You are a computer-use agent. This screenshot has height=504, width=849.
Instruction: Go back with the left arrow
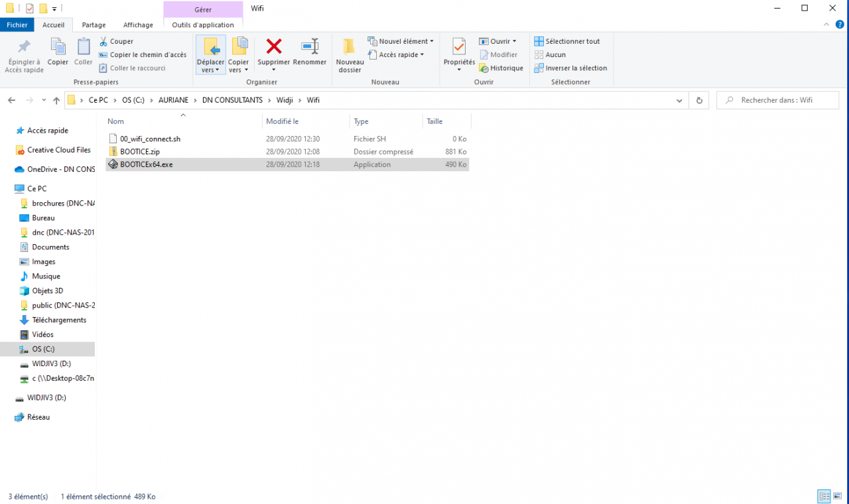(x=11, y=100)
